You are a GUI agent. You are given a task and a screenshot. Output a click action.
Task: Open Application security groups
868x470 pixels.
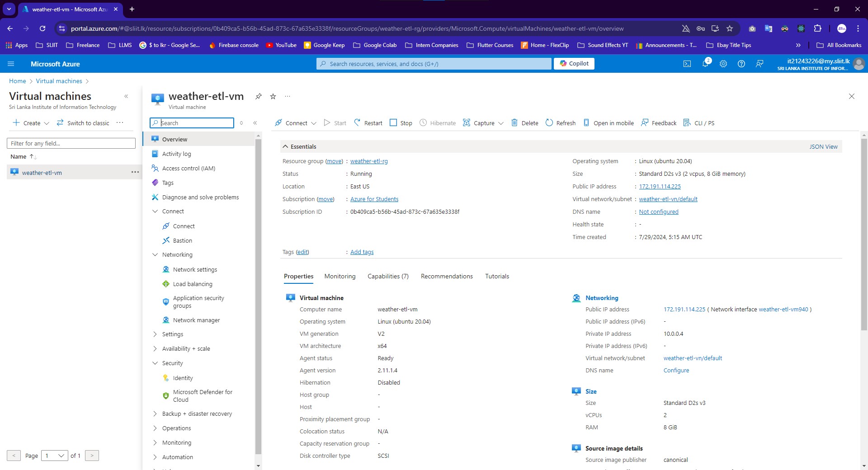click(x=198, y=302)
